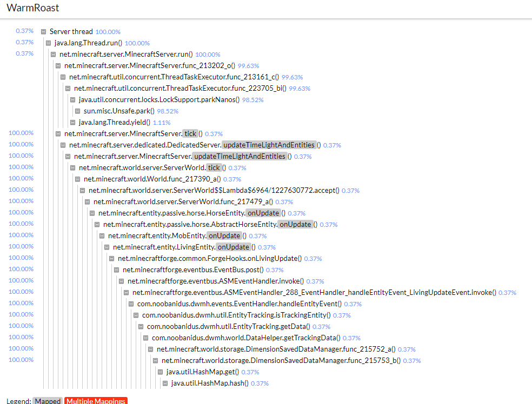Collapse ASMEventHandler.invoke() node

121,281
